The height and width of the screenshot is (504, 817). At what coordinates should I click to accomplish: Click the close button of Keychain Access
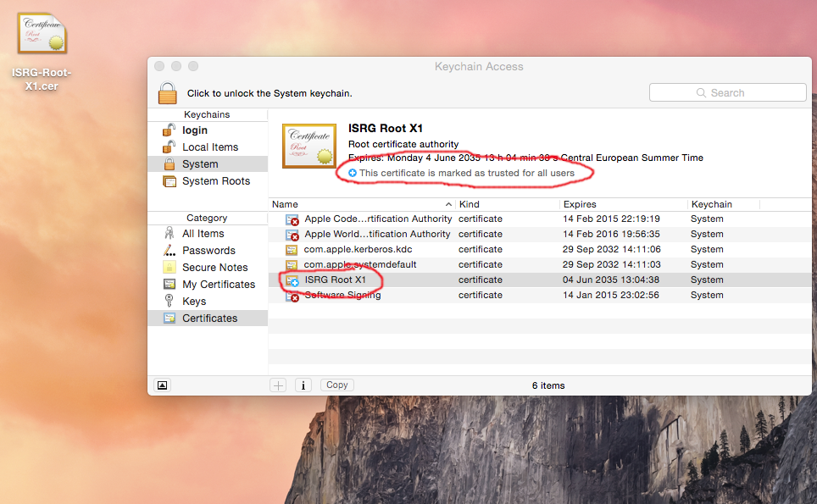pyautogui.click(x=159, y=66)
